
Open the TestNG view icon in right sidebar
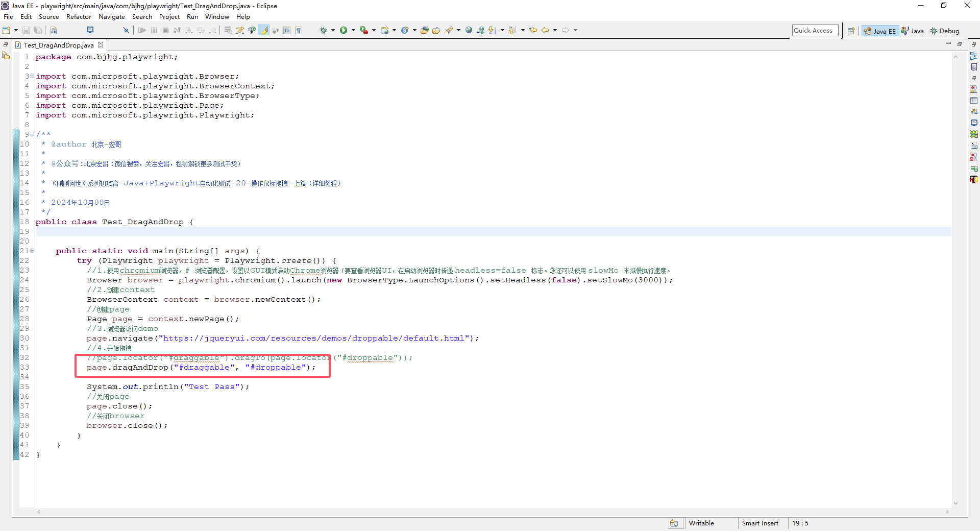coord(974,179)
